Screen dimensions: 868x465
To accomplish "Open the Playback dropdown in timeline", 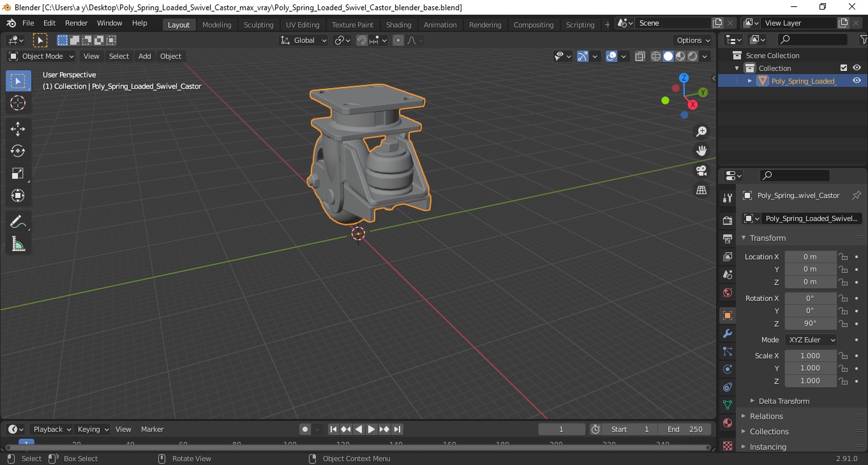I will click(x=52, y=429).
